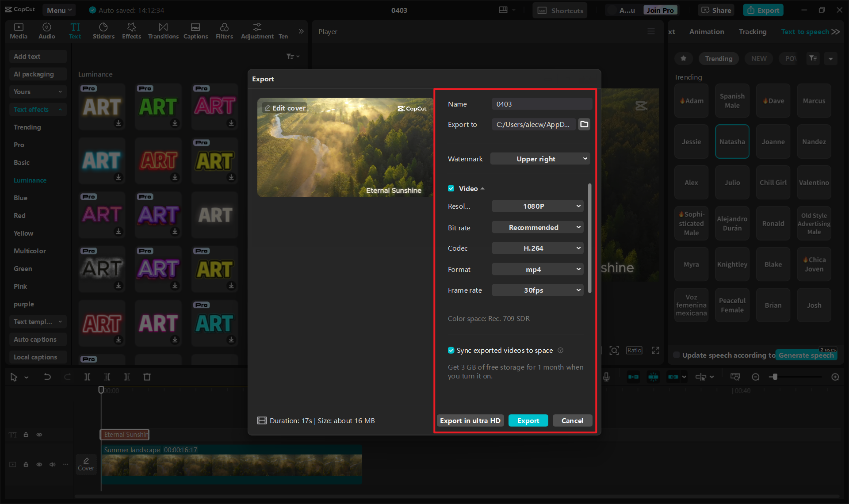Click the Generate speech button
The image size is (849, 504).
coord(806,355)
